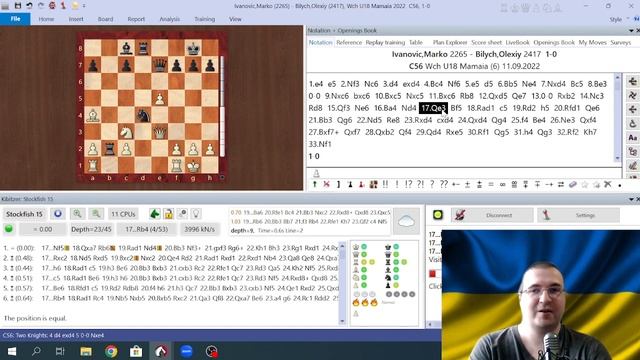Click the black knight on d4
This screenshot has width=640, height=360.
click(x=143, y=115)
